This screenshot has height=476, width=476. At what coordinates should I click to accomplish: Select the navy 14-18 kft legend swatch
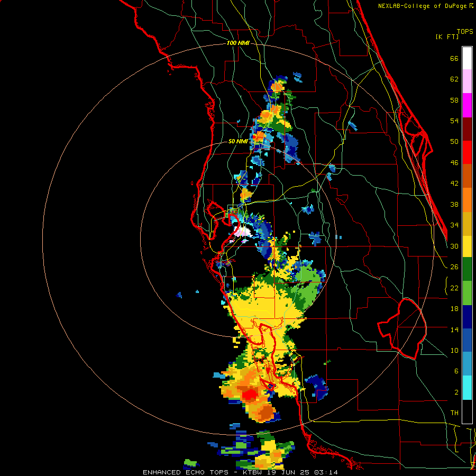pos(467,317)
